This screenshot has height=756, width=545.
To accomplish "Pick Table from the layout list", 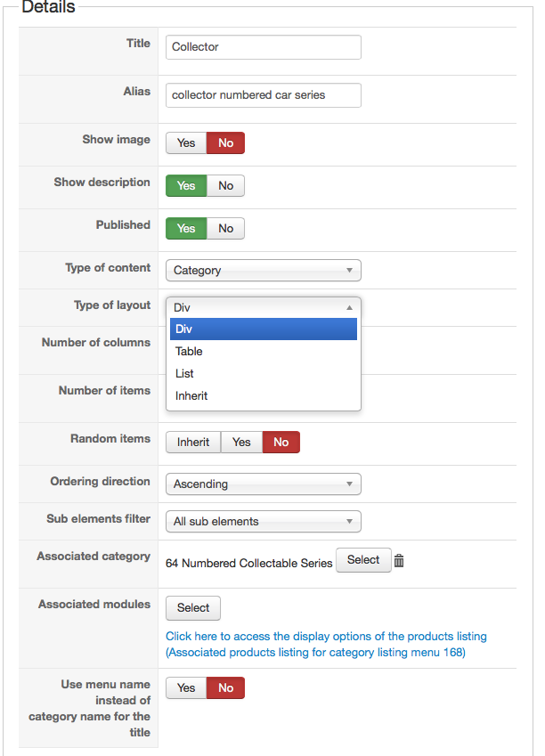I will pyautogui.click(x=190, y=352).
